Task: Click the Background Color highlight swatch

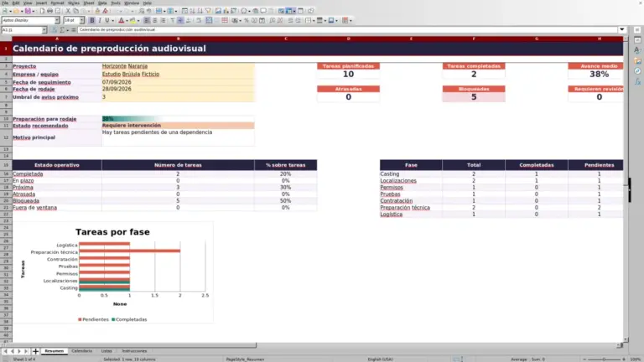Action: tap(132, 20)
